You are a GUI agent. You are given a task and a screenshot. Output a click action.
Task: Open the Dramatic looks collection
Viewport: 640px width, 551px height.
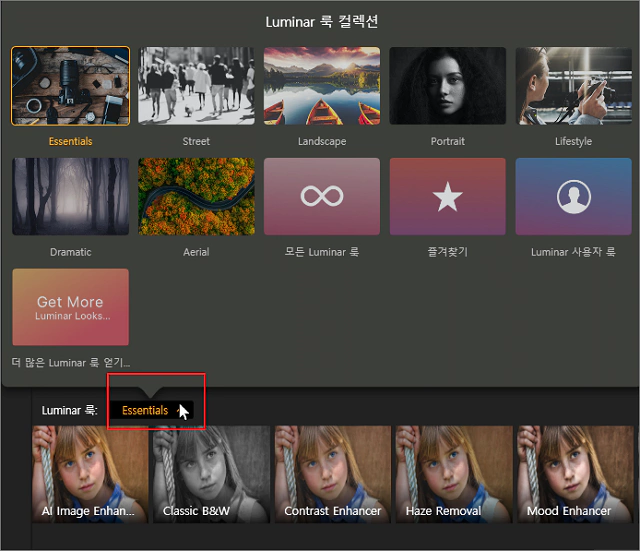pos(71,196)
